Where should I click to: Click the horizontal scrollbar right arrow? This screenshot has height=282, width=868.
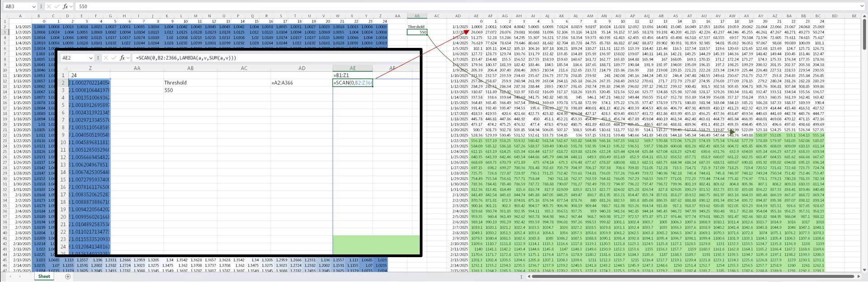[x=858, y=276]
